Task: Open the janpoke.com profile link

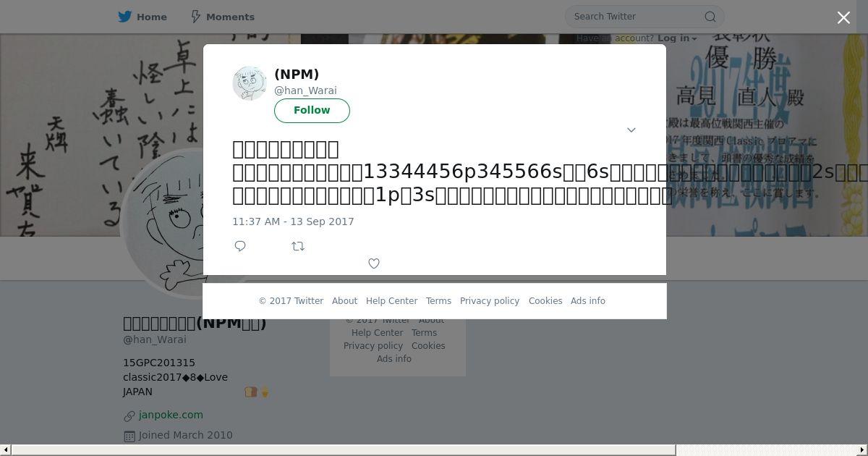Action: pos(171,415)
